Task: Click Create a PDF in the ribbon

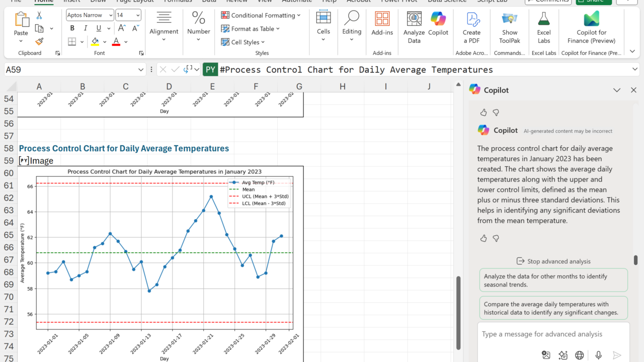Action: pos(471,27)
